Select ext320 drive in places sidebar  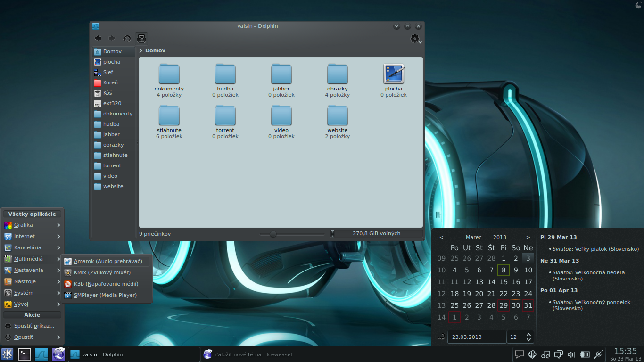(x=112, y=103)
